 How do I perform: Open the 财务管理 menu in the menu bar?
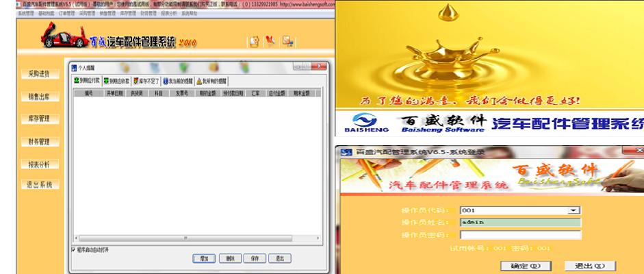click(149, 13)
